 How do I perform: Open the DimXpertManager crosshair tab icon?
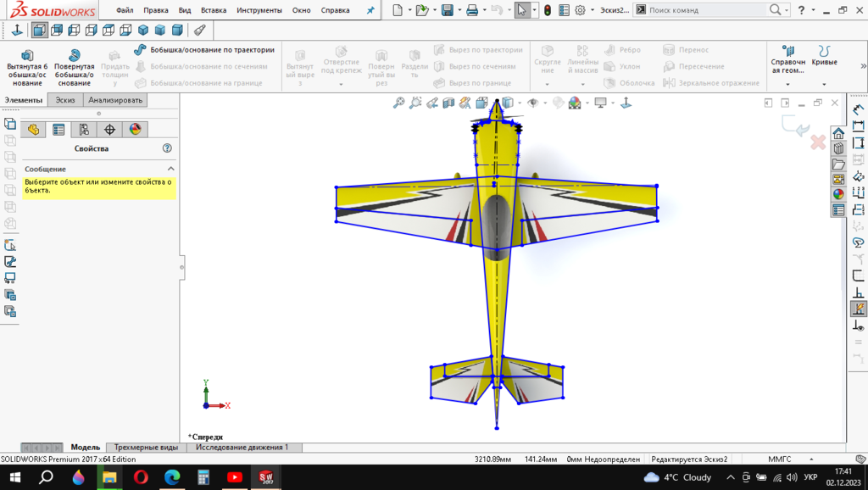coord(109,130)
